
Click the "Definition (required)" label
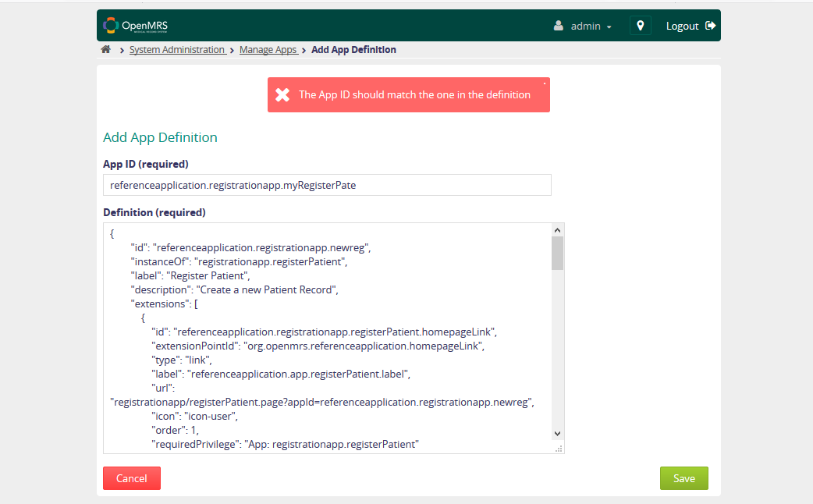[x=154, y=212]
